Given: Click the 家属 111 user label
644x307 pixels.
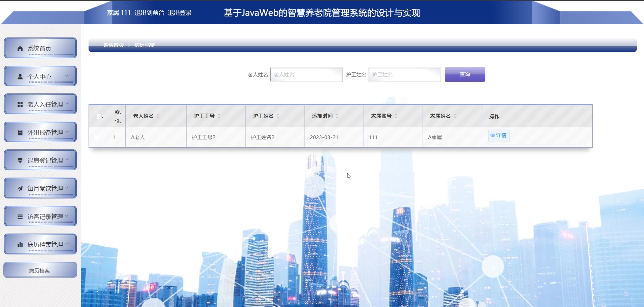Looking at the screenshot, I should pos(119,13).
